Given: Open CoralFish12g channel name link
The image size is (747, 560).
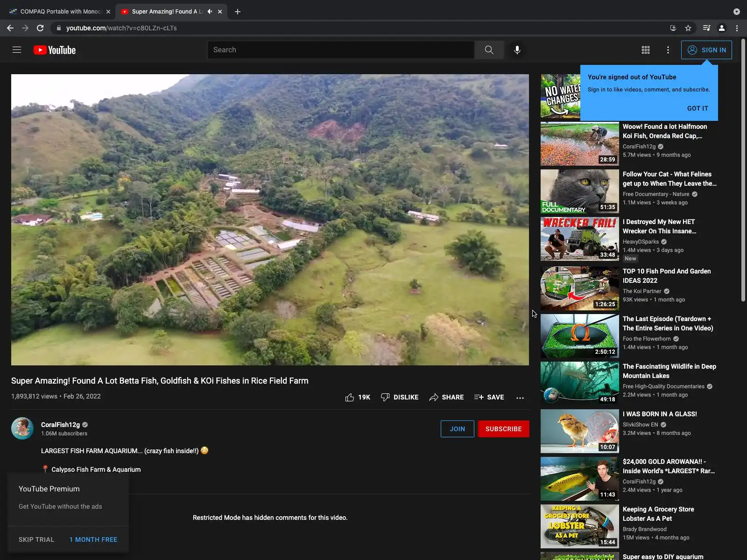Looking at the screenshot, I should pyautogui.click(x=60, y=425).
